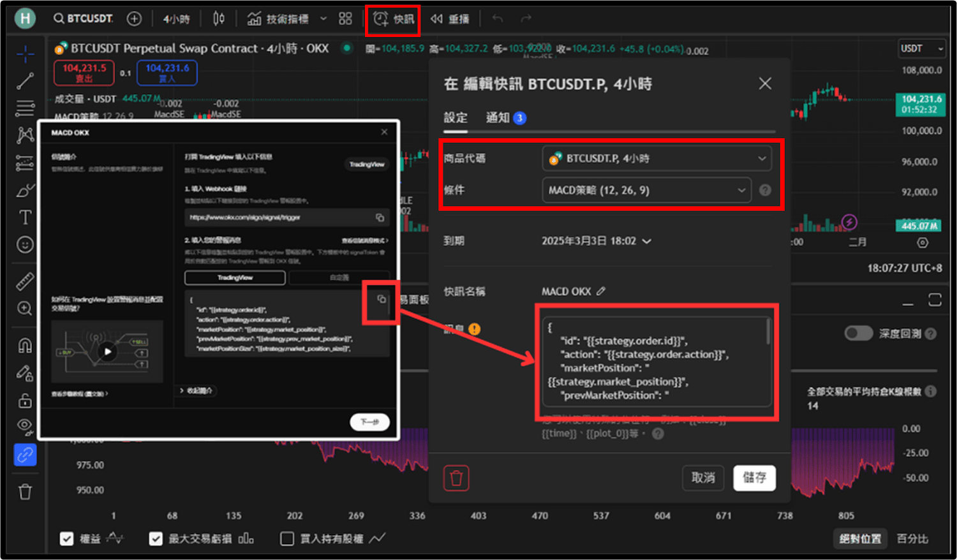The image size is (957, 560).
Task: Enable the 買入持有股權 checkbox
Action: [x=287, y=539]
